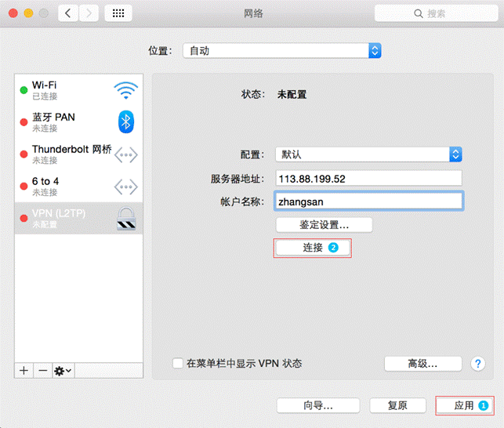Screen dimensions: 504x428
Task: Go forward with the right arrow button
Action: [89, 13]
